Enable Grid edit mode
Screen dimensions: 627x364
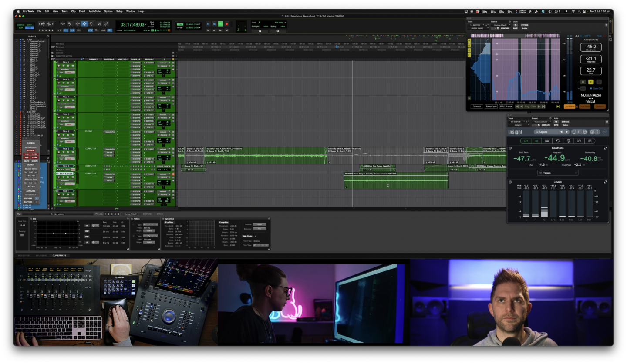tap(30, 28)
